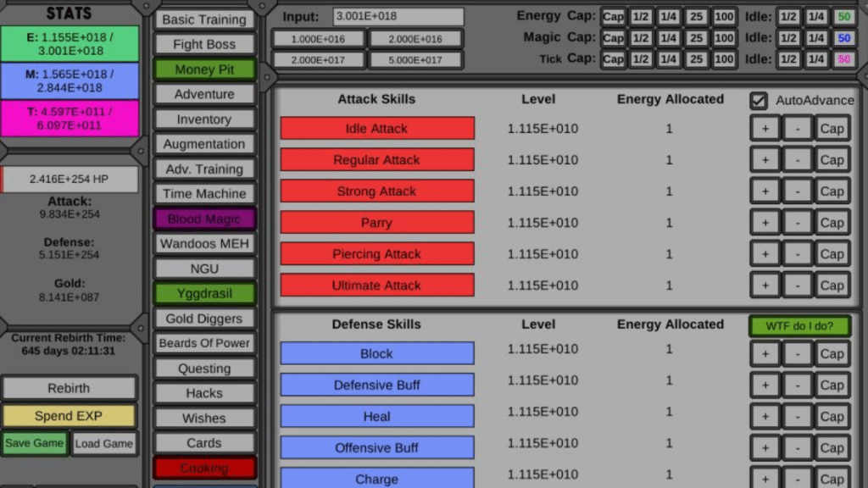Select the Block defense skill bar
The height and width of the screenshot is (488, 868).
(x=377, y=354)
